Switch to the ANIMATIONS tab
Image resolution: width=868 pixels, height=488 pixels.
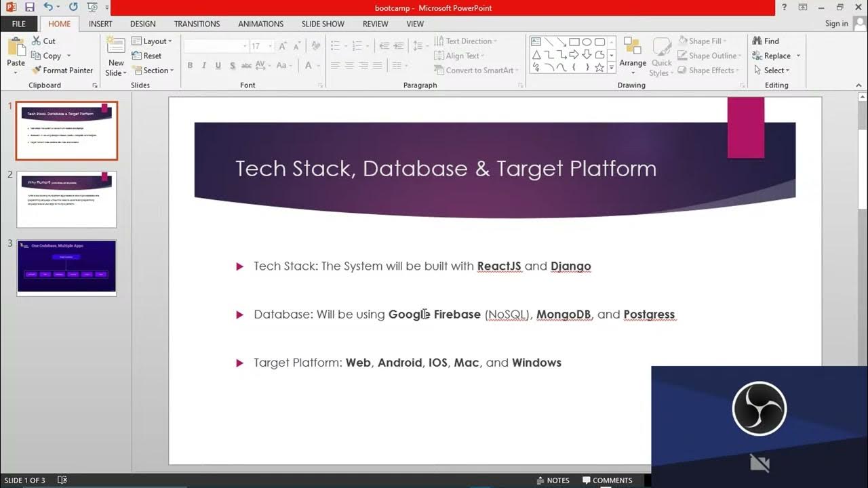point(260,24)
